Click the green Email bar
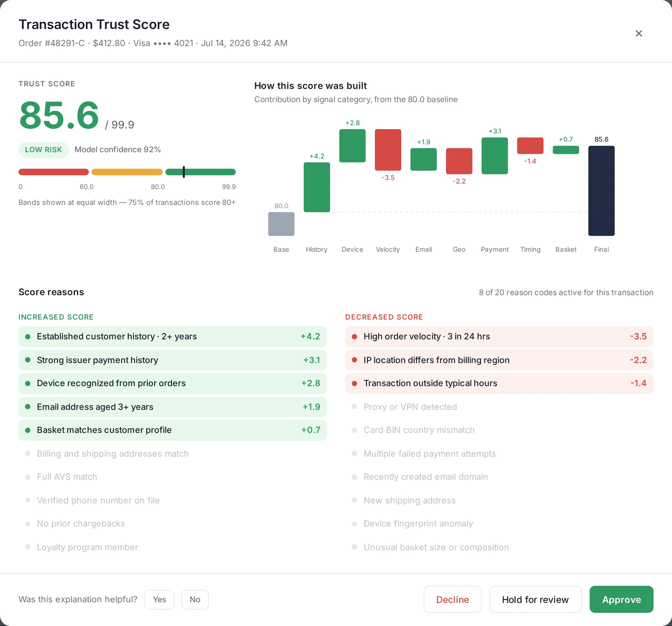 point(424,159)
